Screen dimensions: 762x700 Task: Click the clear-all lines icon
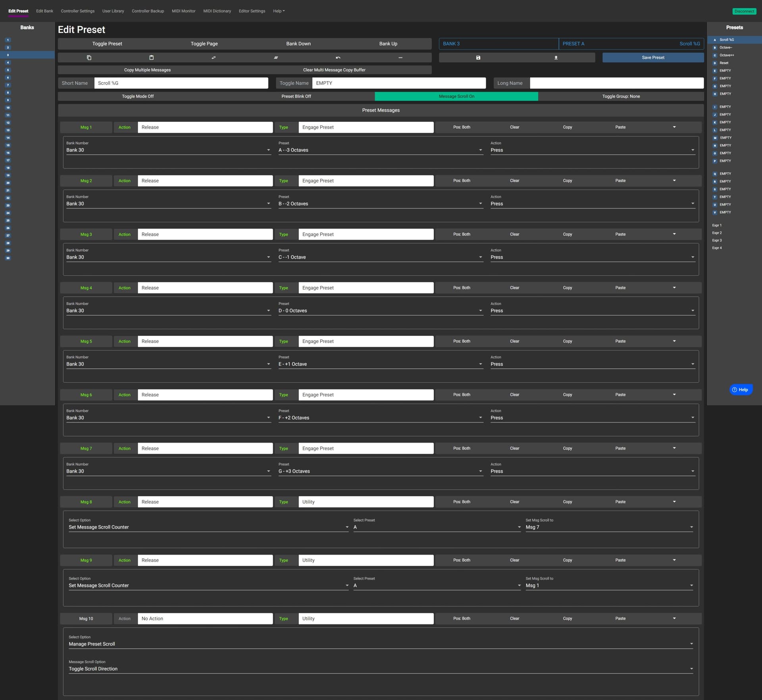(x=276, y=58)
